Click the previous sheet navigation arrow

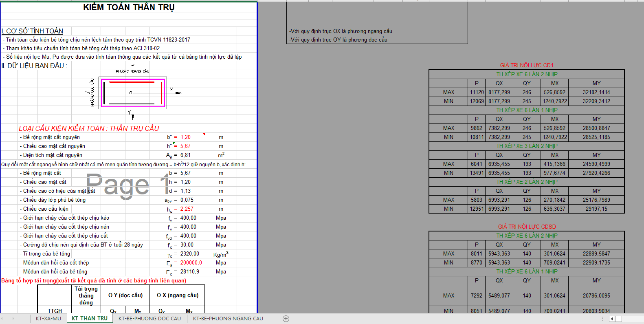(3, 319)
